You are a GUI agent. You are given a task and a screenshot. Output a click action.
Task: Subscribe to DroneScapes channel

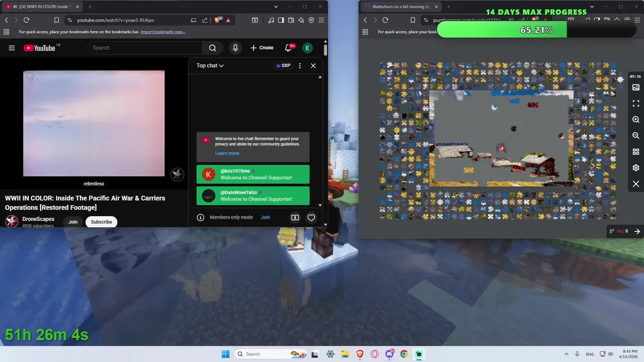pos(101,222)
